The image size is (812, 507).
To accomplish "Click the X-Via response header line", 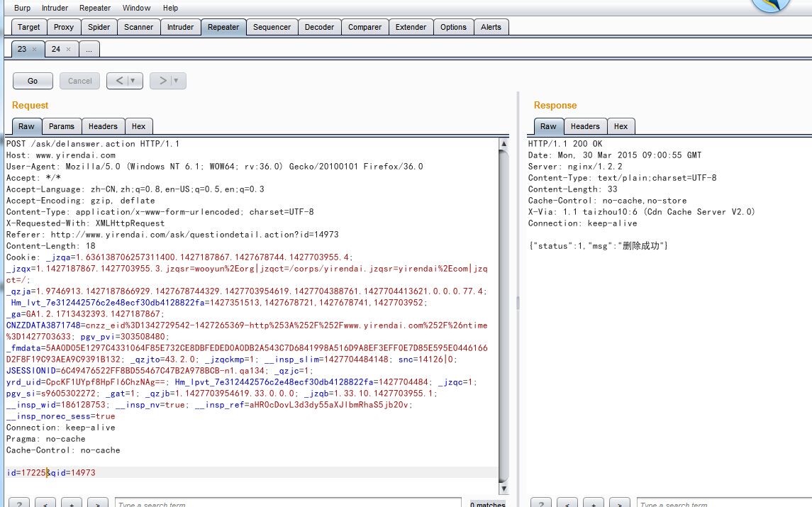I will pyautogui.click(x=642, y=212).
